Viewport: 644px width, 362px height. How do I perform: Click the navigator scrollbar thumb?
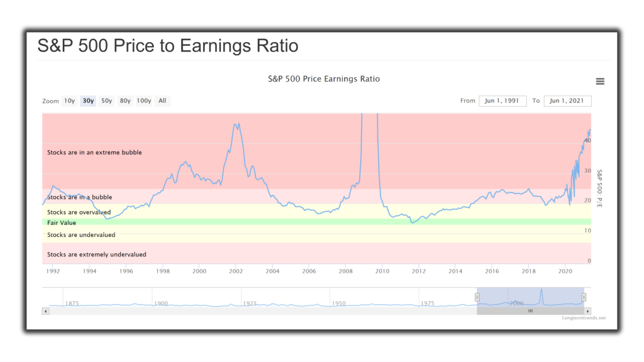pyautogui.click(x=530, y=311)
